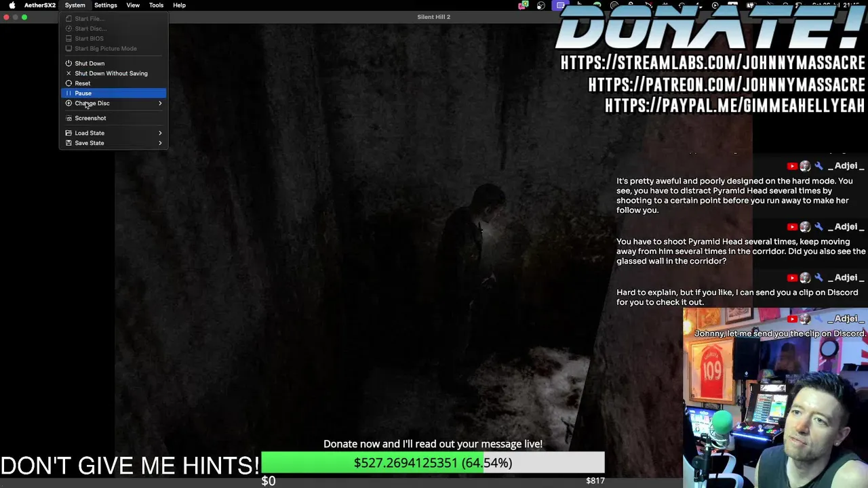Choose the greyed-out Start File... entry
The height and width of the screenshot is (488, 868).
113,19
